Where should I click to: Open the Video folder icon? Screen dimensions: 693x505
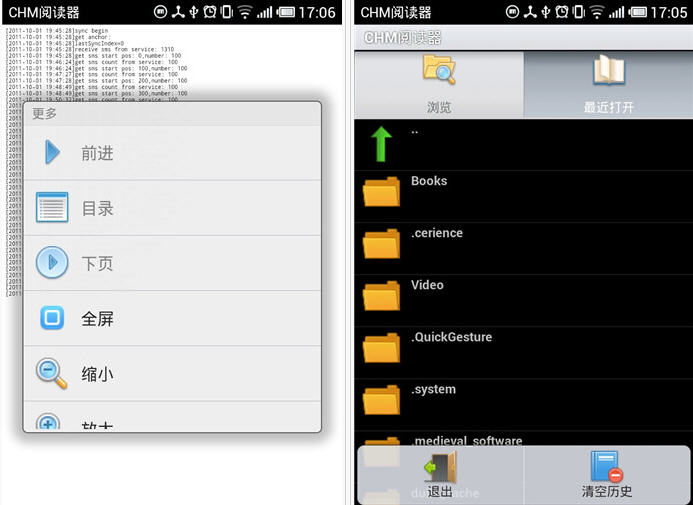point(381,296)
